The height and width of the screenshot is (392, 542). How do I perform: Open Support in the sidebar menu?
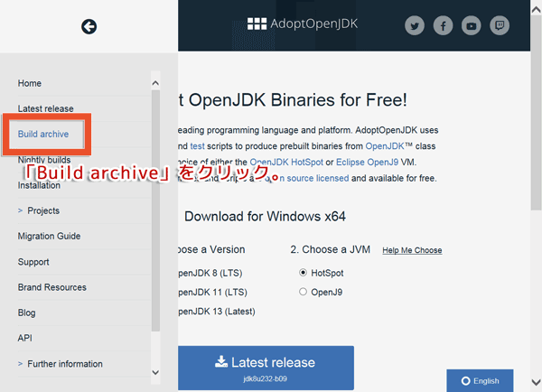[x=33, y=262]
